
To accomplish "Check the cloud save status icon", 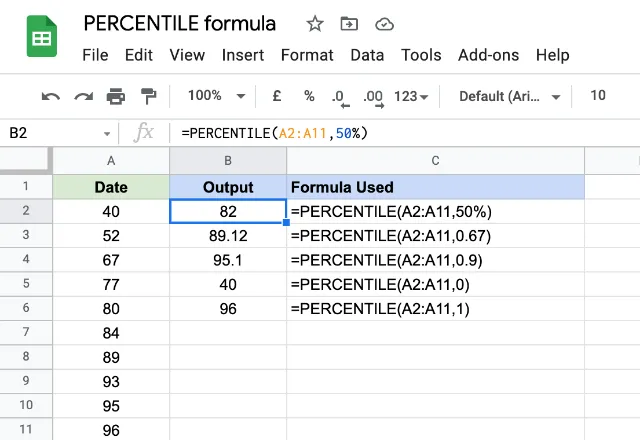I will (x=384, y=24).
